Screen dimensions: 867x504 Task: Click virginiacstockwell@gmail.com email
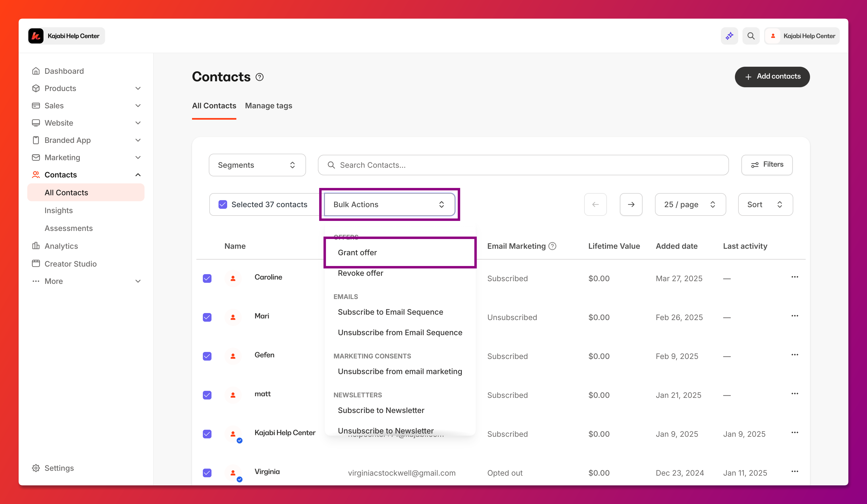point(402,473)
